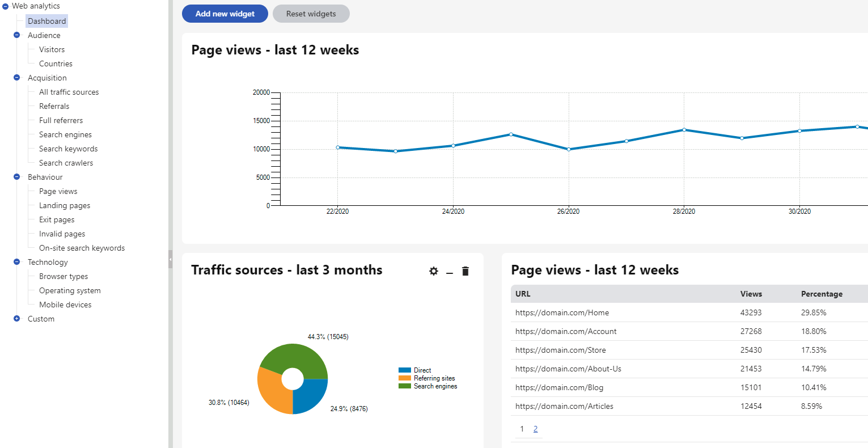Select Visitors under Audience
The height and width of the screenshot is (448, 868).
point(51,49)
